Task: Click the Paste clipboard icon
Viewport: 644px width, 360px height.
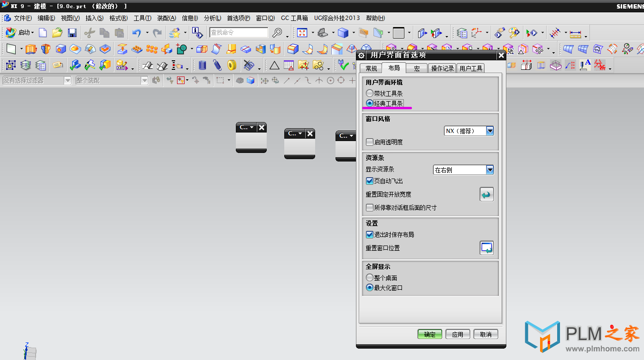Action: coord(119,33)
